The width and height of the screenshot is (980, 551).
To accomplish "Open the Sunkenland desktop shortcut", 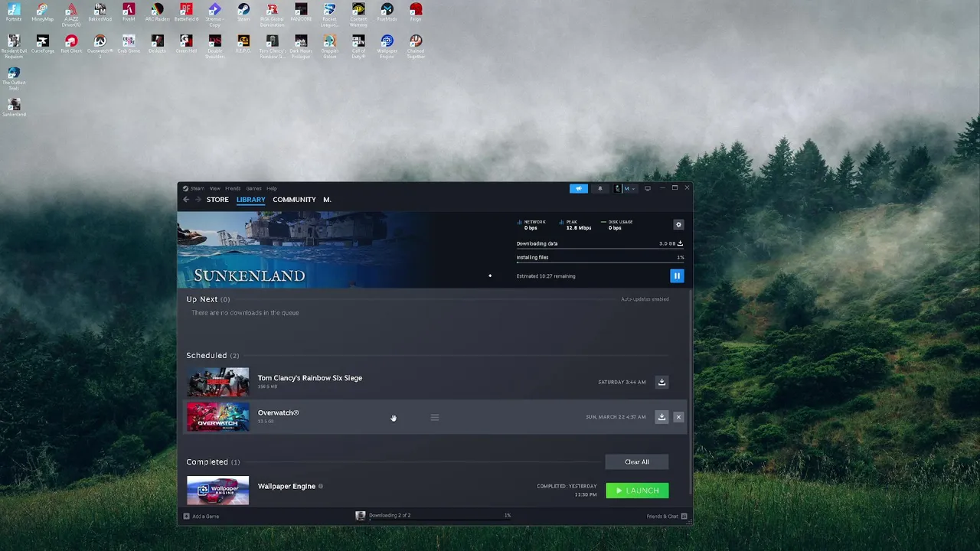I will click(x=14, y=107).
